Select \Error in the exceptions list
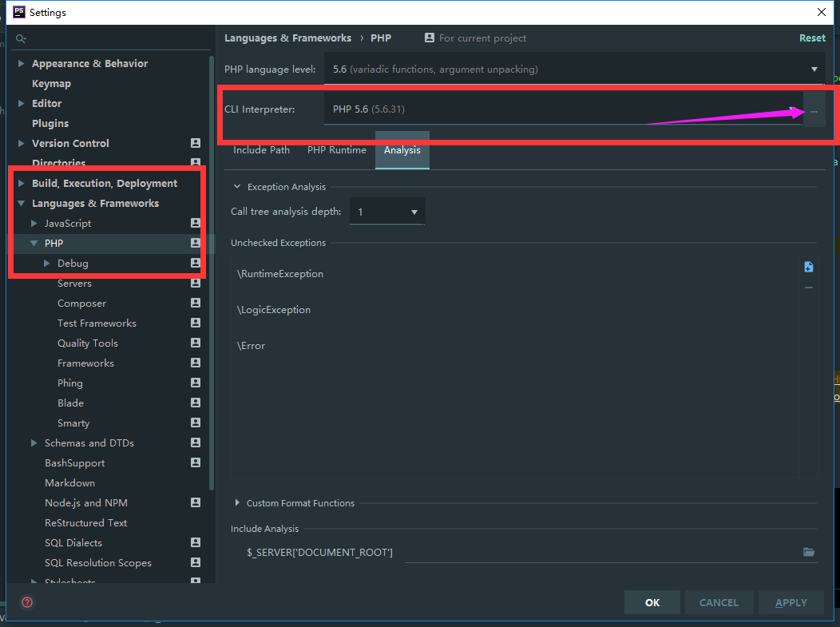This screenshot has width=840, height=627. tap(252, 346)
